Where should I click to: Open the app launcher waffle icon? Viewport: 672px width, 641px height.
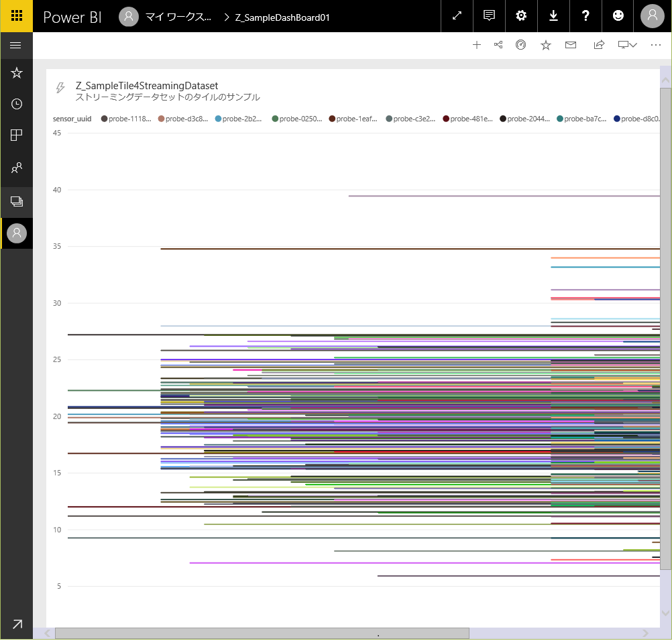click(x=16, y=16)
